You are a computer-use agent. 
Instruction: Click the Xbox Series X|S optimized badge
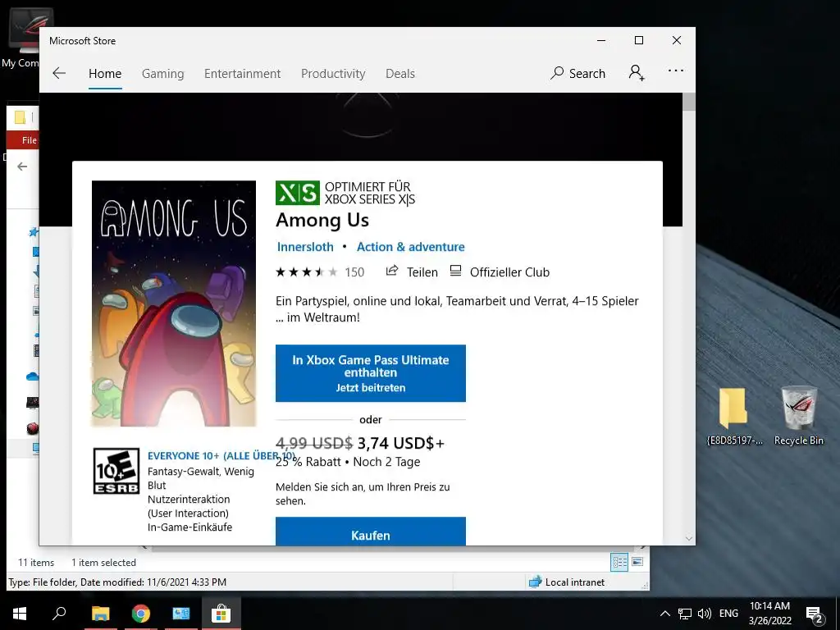345,193
